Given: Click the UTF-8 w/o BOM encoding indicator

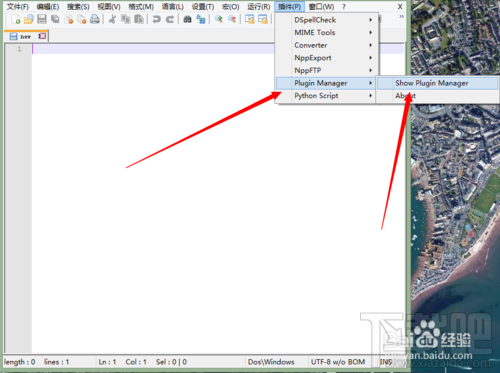Looking at the screenshot, I should point(338,362).
